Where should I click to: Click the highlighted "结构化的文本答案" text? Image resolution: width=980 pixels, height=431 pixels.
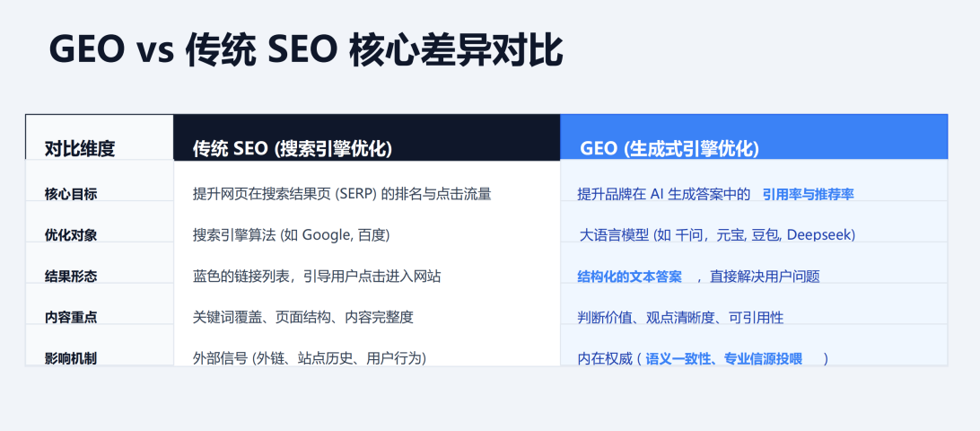click(x=629, y=276)
